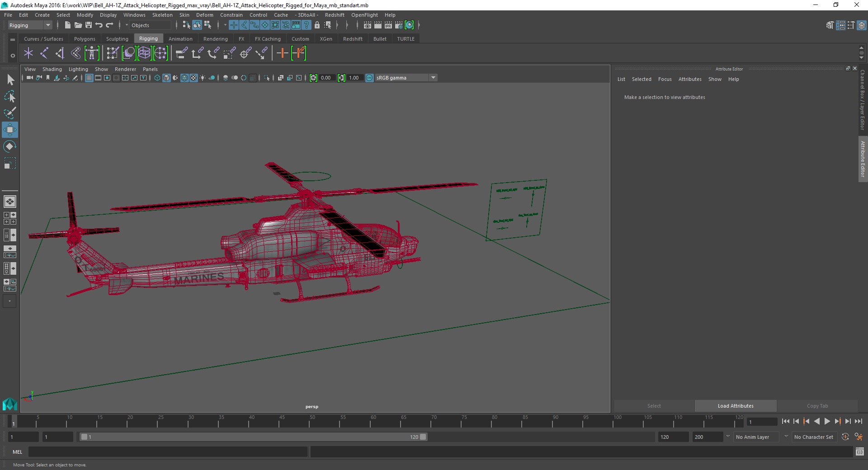Open Render Settings clapper-gear icon
This screenshot has height=470, width=868.
click(x=399, y=25)
